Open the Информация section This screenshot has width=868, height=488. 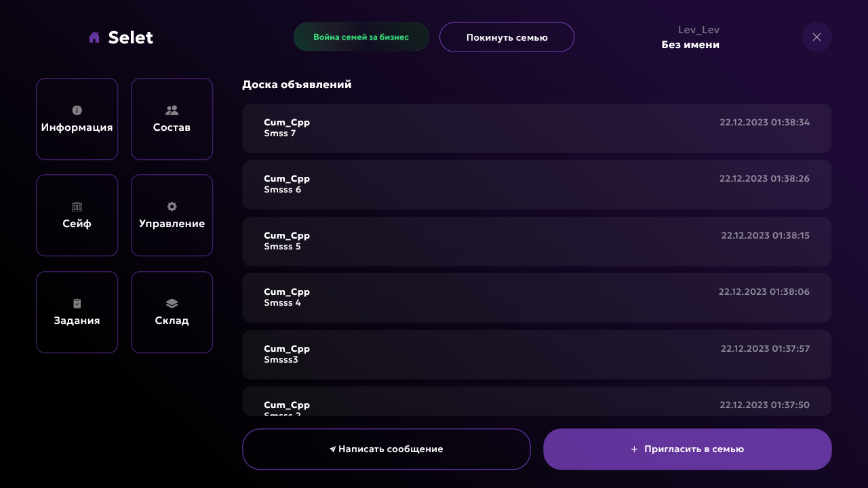click(77, 119)
